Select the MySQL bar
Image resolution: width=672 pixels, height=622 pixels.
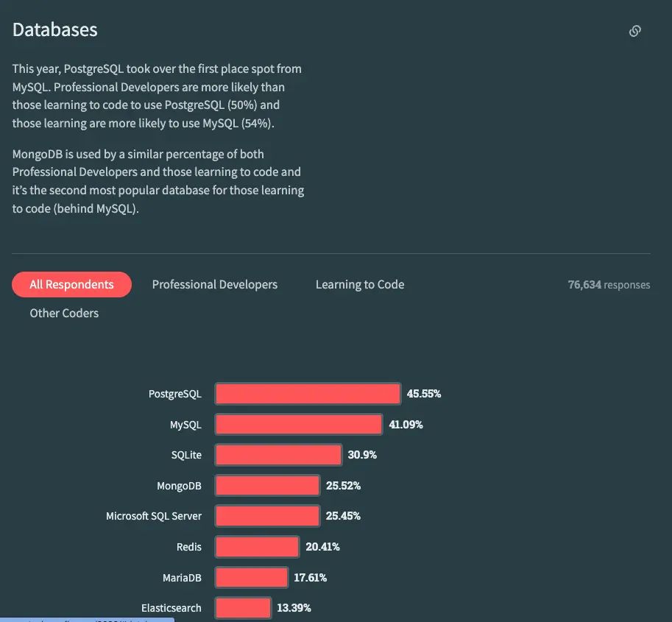[x=299, y=425]
